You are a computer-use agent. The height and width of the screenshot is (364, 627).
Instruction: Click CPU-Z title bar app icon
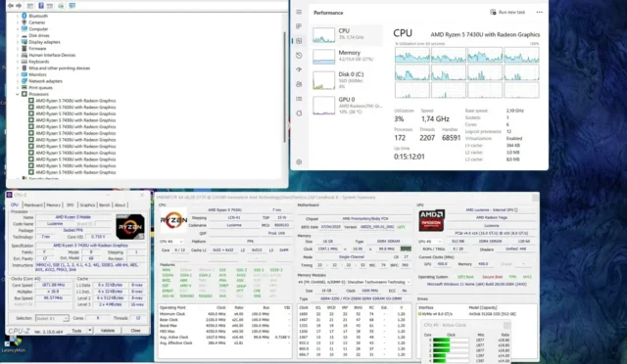click(10, 195)
